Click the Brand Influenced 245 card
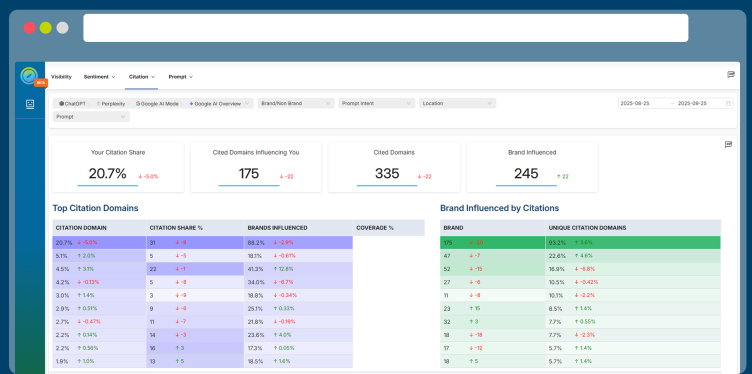This screenshot has width=752, height=374. 532,167
